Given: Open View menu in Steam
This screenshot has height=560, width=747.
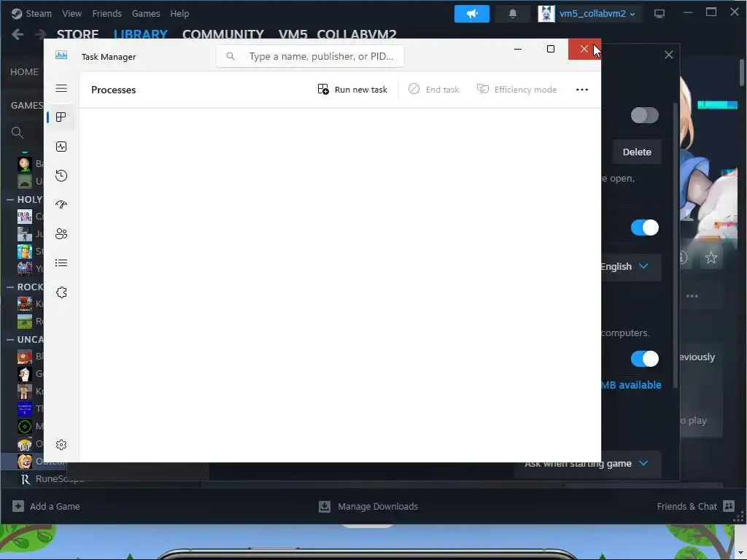Looking at the screenshot, I should coord(71,13).
